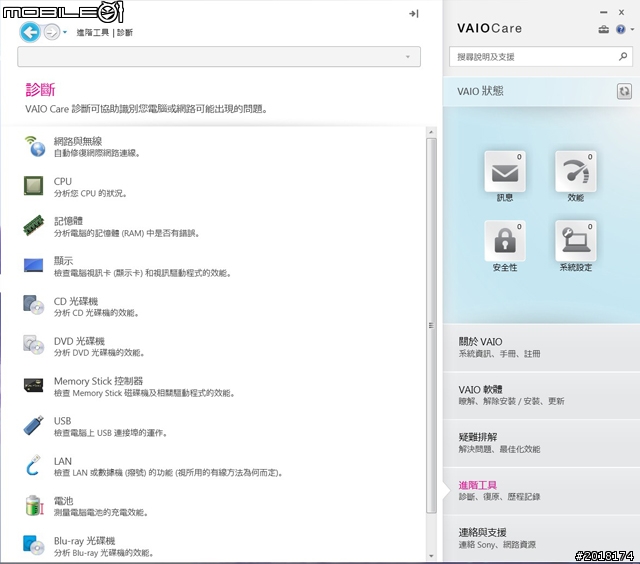Viewport: 640px width, 564px height.
Task: Select the 關於 VAIO menu item
Action: 541,347
